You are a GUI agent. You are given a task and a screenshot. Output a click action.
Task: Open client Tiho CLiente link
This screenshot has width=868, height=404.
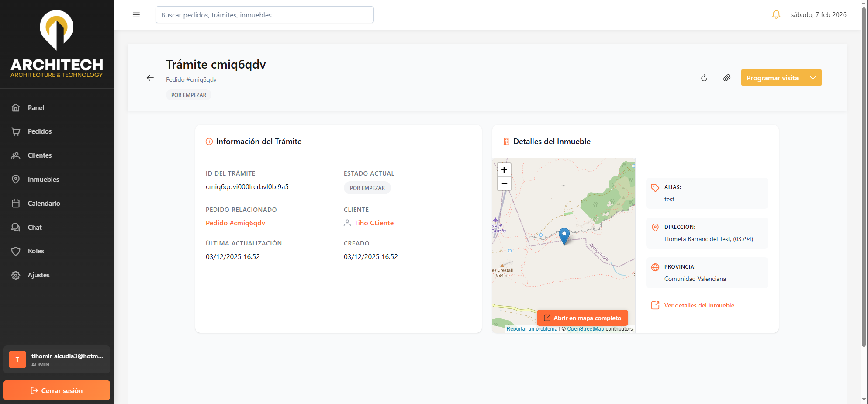pos(373,223)
